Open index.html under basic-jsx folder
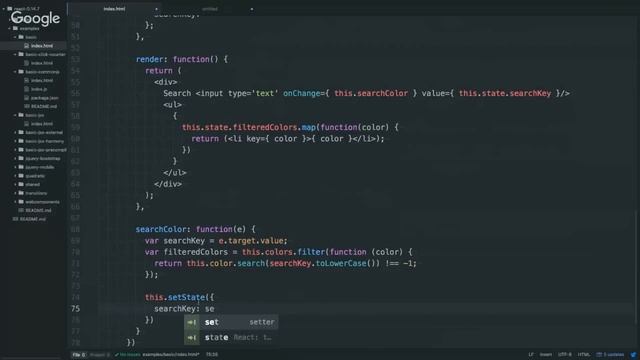 tap(42, 124)
